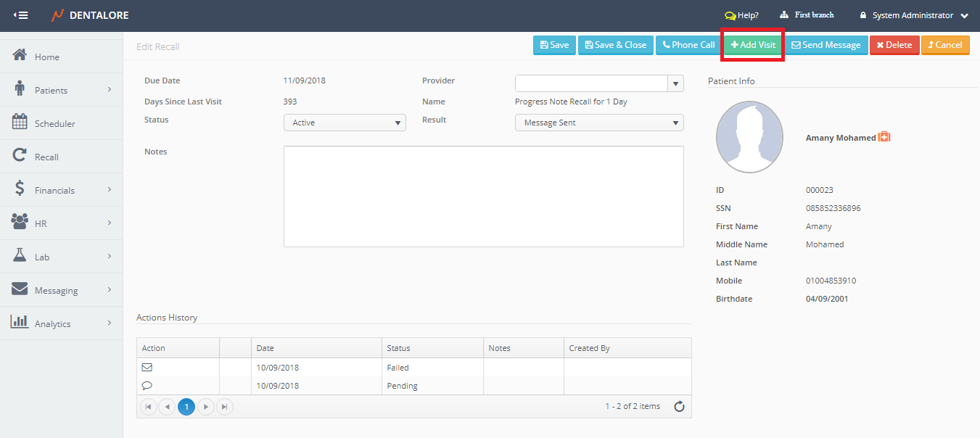Open the Result dropdown showing Message Sent

(x=599, y=123)
